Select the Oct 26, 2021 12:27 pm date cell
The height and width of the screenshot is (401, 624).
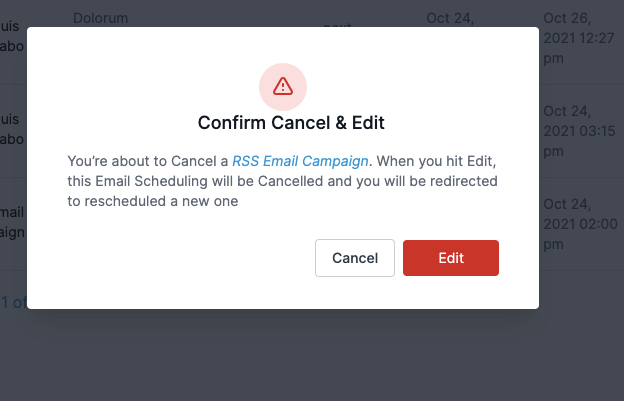(x=580, y=39)
